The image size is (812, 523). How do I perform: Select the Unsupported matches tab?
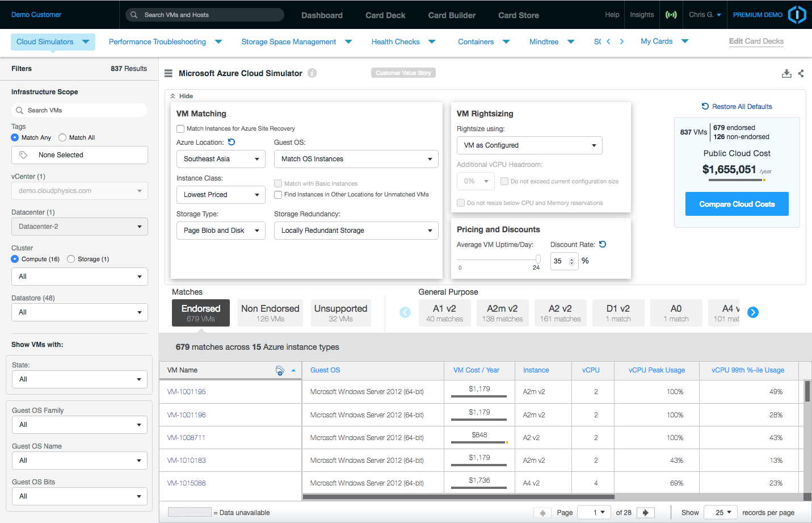[341, 313]
